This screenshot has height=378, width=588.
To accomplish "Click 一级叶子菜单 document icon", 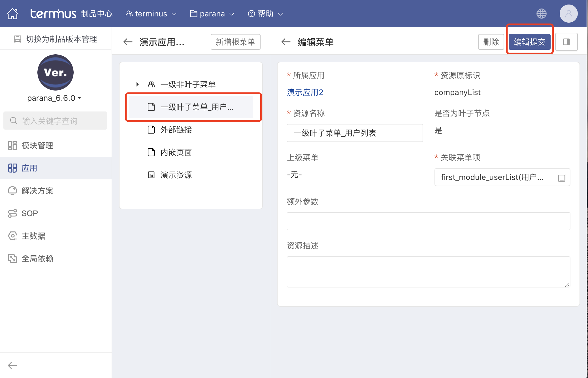I will (151, 107).
